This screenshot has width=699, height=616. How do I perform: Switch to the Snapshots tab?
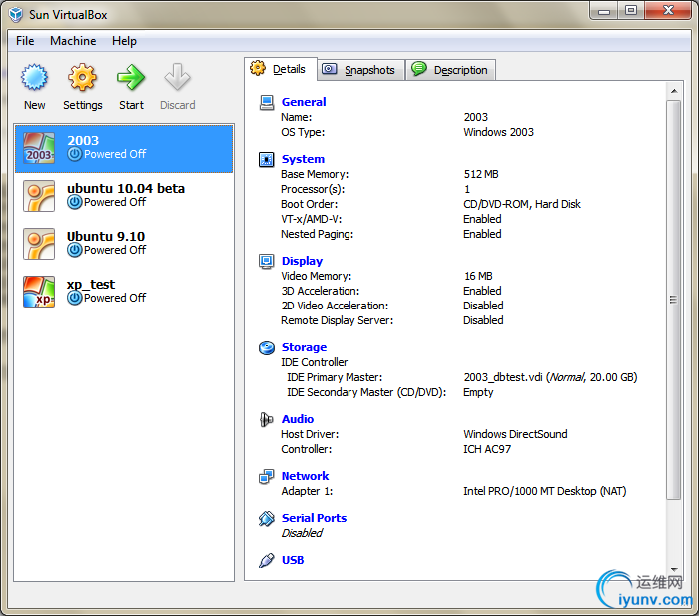[361, 70]
